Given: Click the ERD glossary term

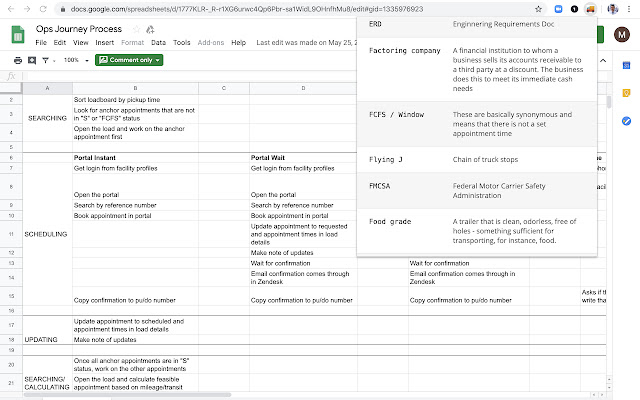Looking at the screenshot, I should (375, 24).
